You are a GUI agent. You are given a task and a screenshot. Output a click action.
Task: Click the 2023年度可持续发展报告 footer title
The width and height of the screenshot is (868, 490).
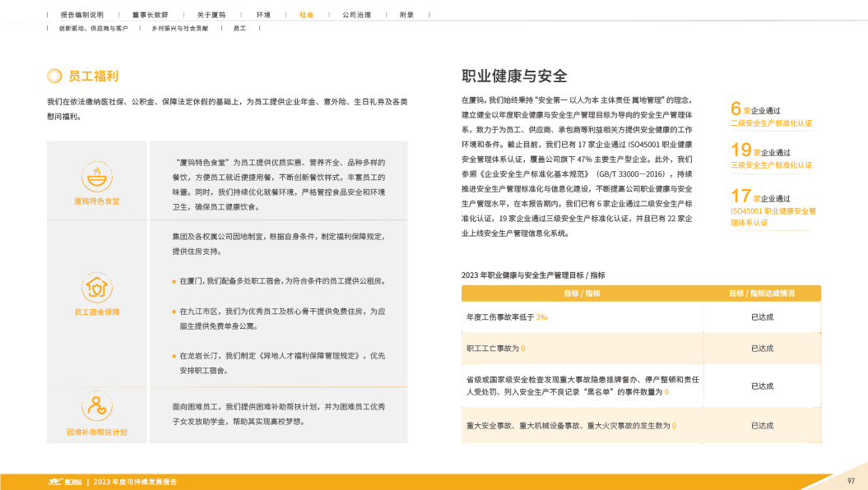[136, 481]
